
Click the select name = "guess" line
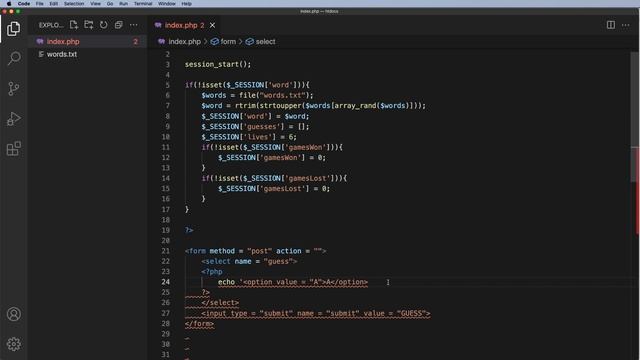click(249, 261)
